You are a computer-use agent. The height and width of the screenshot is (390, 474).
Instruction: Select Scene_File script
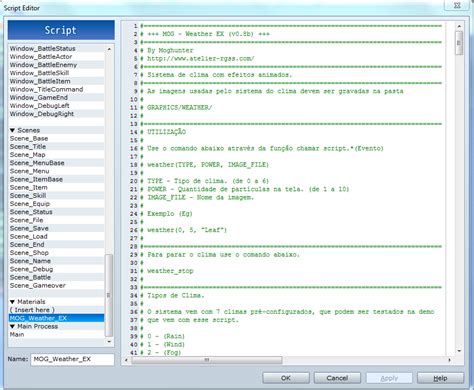pos(57,220)
